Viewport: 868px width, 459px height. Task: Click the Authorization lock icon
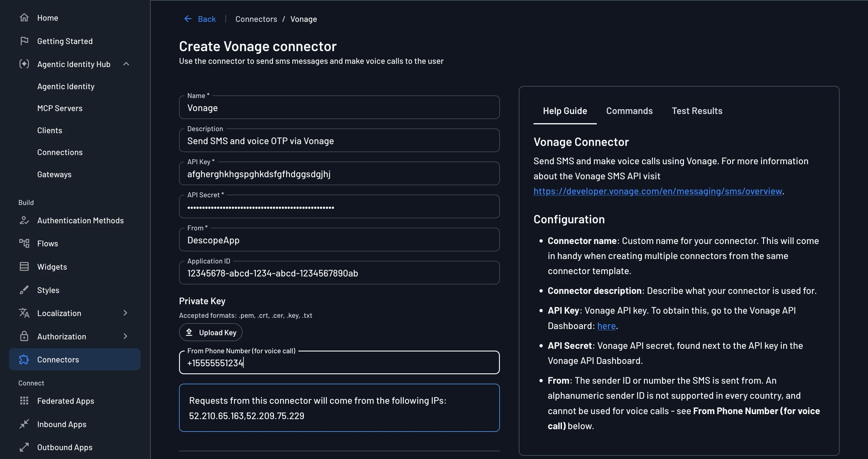tap(24, 336)
